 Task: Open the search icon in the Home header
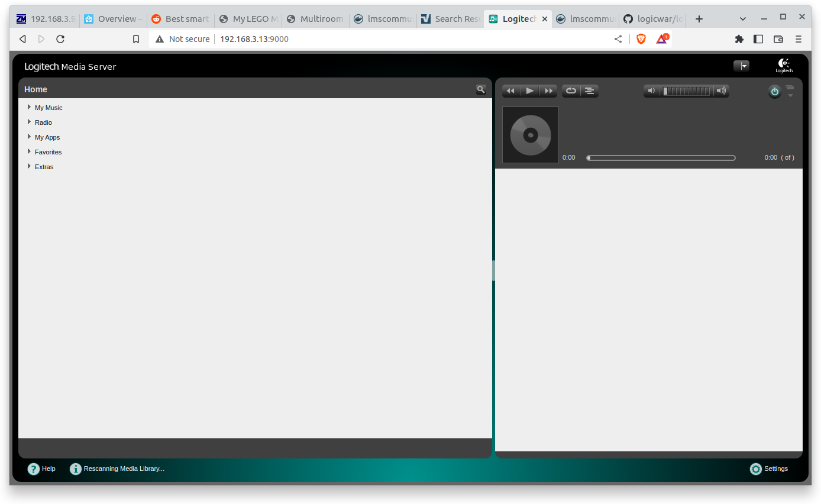[481, 89]
